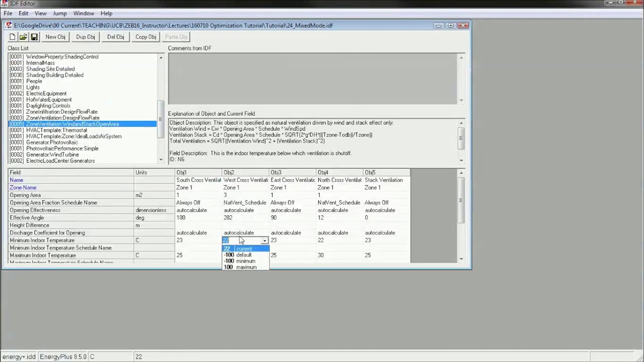The width and height of the screenshot is (644, 362).
Task: Choose the 22 current option in dropdown
Action: click(246, 249)
